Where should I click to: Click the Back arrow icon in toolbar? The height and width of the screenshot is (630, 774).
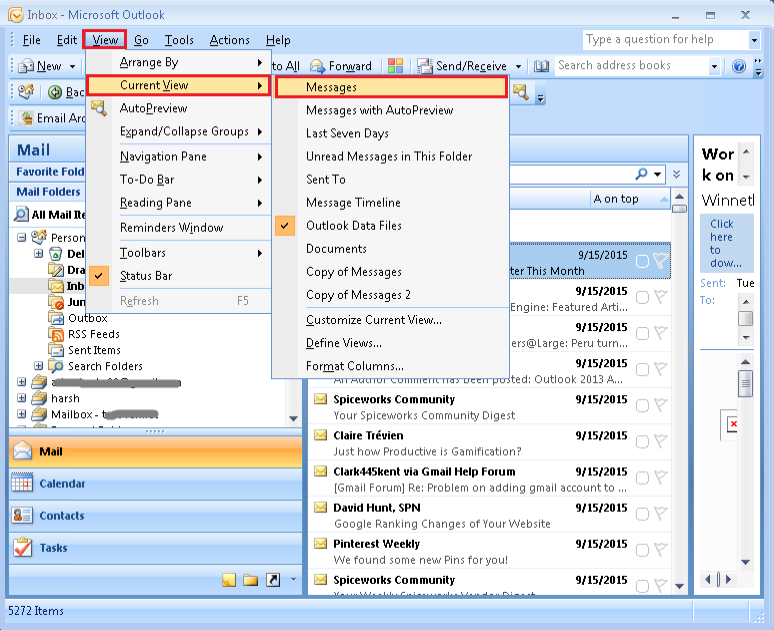55,92
